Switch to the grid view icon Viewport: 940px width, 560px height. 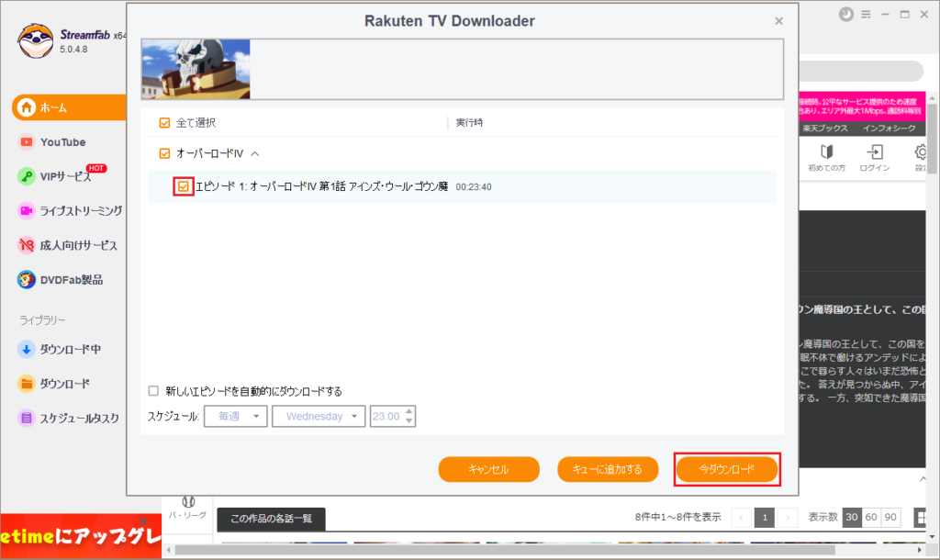click(920, 518)
